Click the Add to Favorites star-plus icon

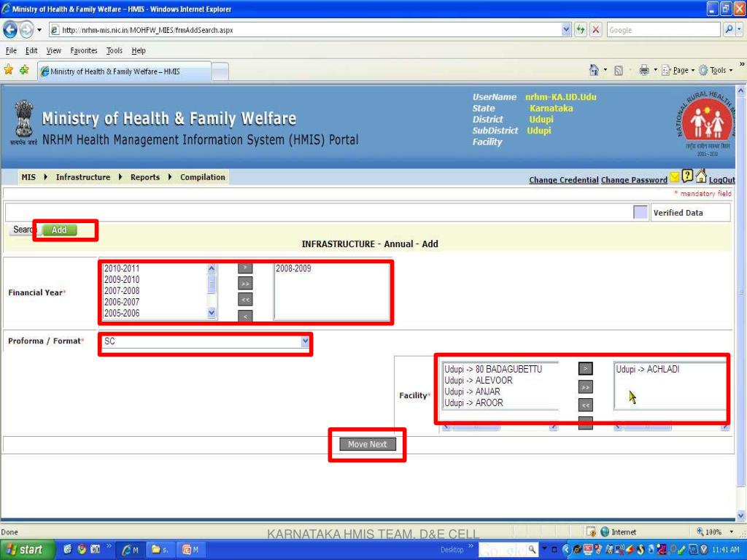[24, 71]
